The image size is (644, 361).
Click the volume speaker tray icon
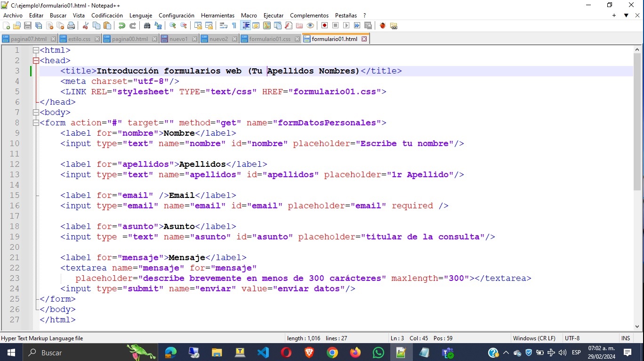click(x=563, y=353)
